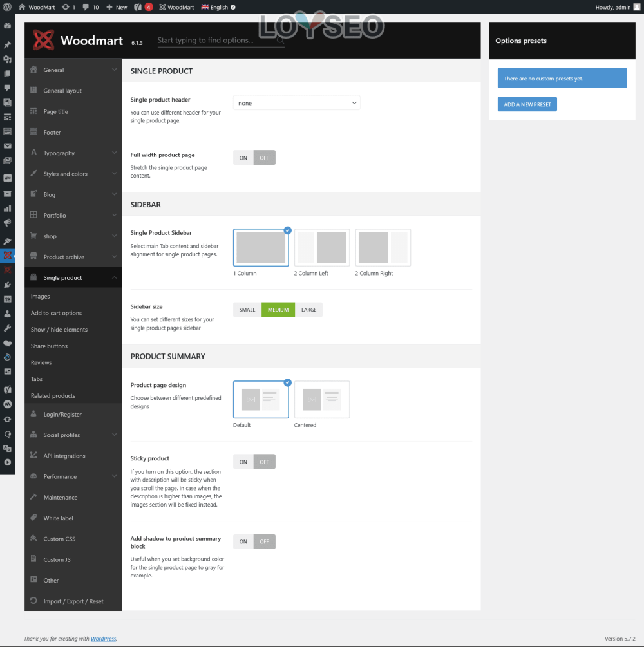The image size is (644, 647).
Task: Open the WooCommerce icon in admin sidebar
Action: [7, 178]
